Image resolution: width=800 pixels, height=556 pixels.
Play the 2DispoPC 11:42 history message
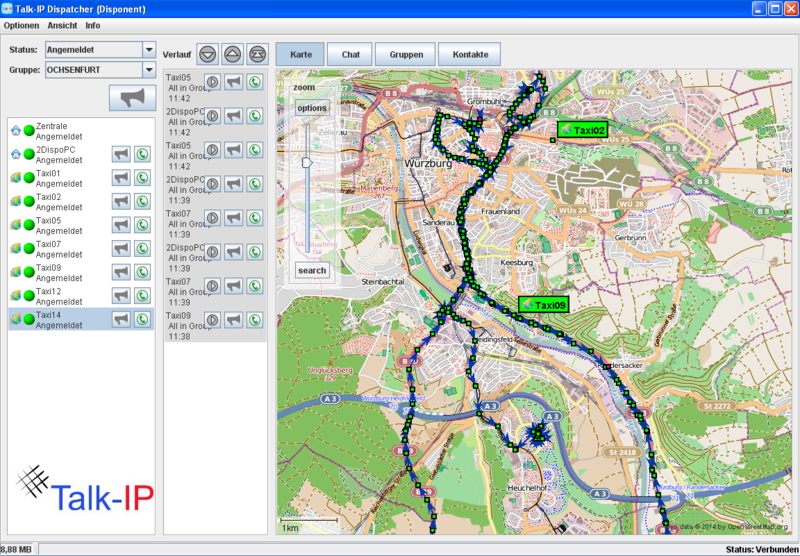[x=212, y=116]
